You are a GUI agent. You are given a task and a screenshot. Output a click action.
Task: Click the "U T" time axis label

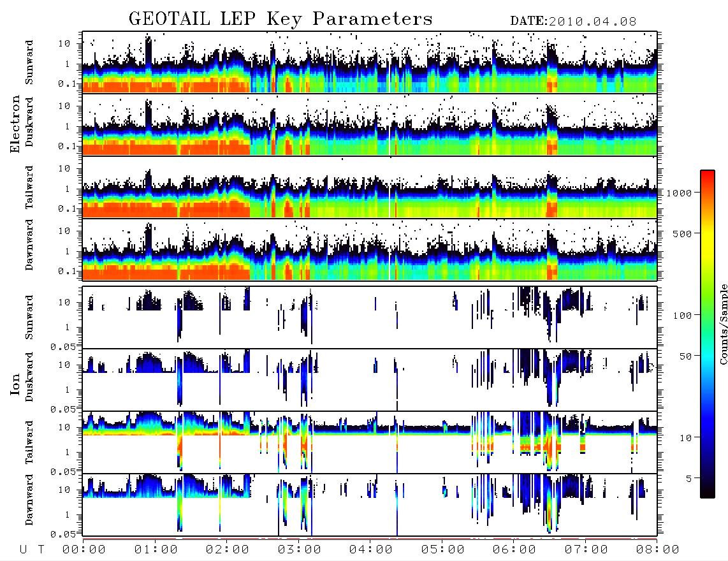pos(32,550)
